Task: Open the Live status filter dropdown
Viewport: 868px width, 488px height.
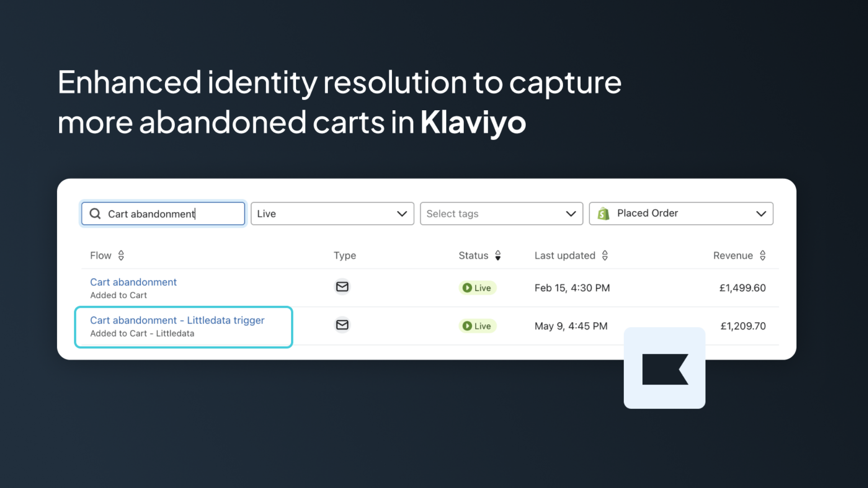Action: pyautogui.click(x=332, y=214)
